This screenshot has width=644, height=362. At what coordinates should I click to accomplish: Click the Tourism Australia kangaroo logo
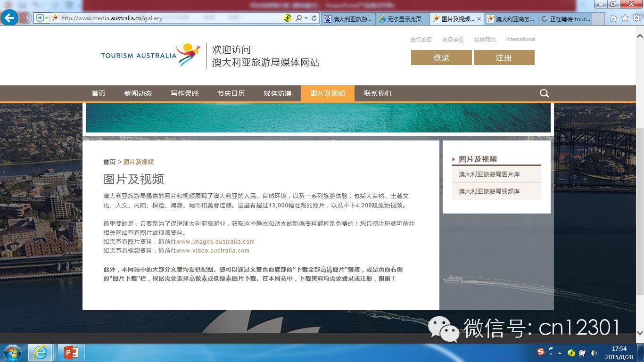[x=151, y=55]
